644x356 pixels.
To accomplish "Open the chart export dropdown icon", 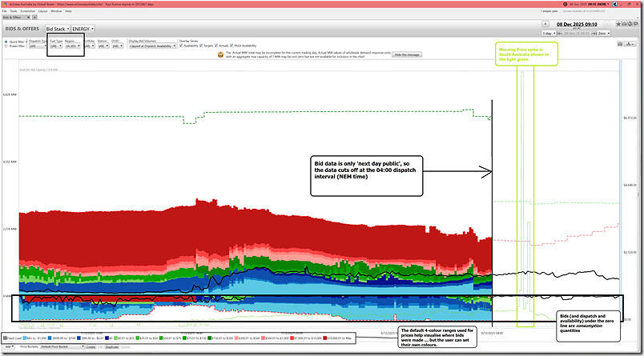I will 630,44.
